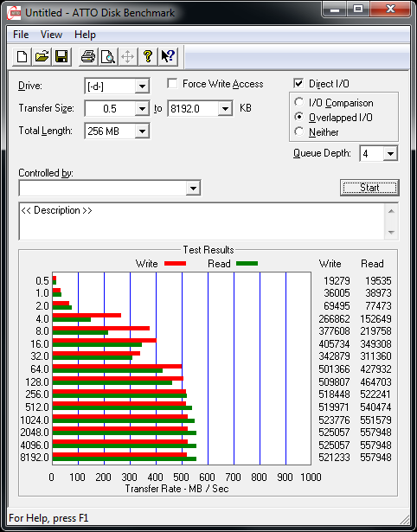417x532 pixels.
Task: Click the green Read legend swatch
Action: [x=247, y=263]
